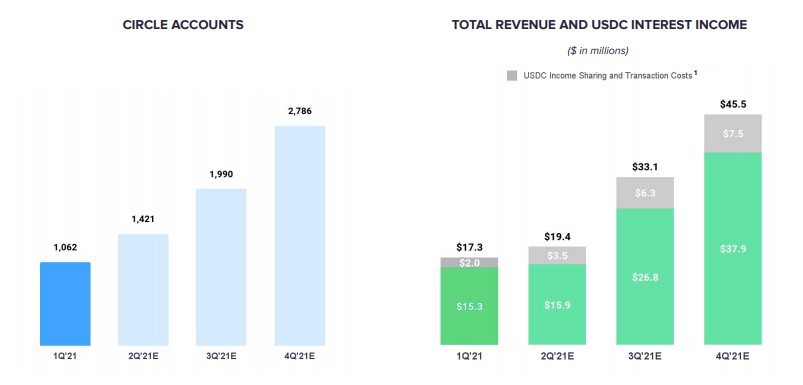Image resolution: width=803 pixels, height=385 pixels.
Task: Select the green $37.9 revenue segment
Action: [x=733, y=249]
